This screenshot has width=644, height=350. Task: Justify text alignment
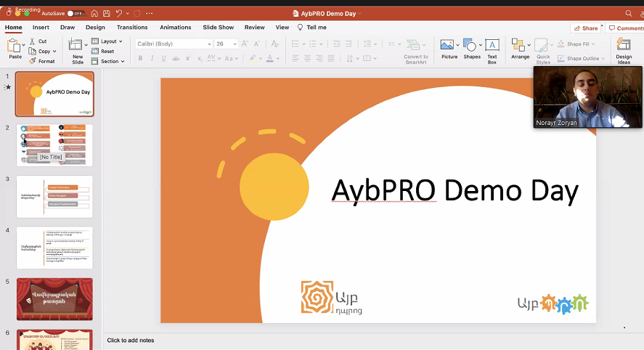tap(331, 58)
